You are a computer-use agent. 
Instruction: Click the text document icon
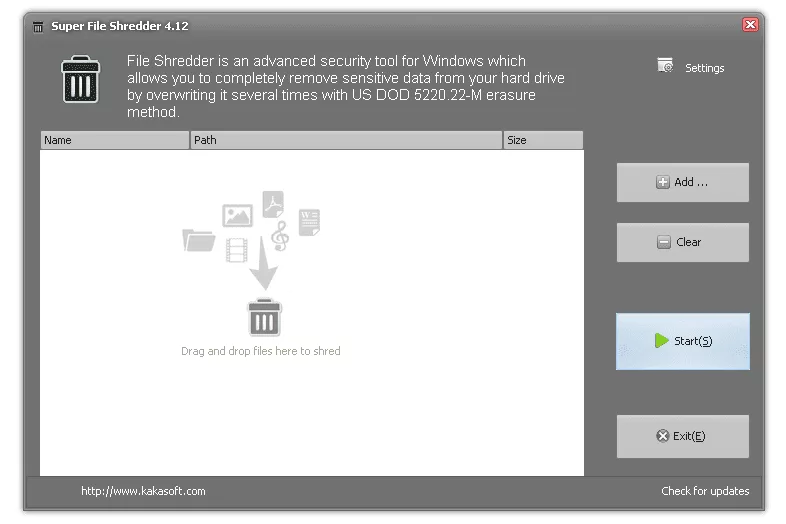pos(308,222)
